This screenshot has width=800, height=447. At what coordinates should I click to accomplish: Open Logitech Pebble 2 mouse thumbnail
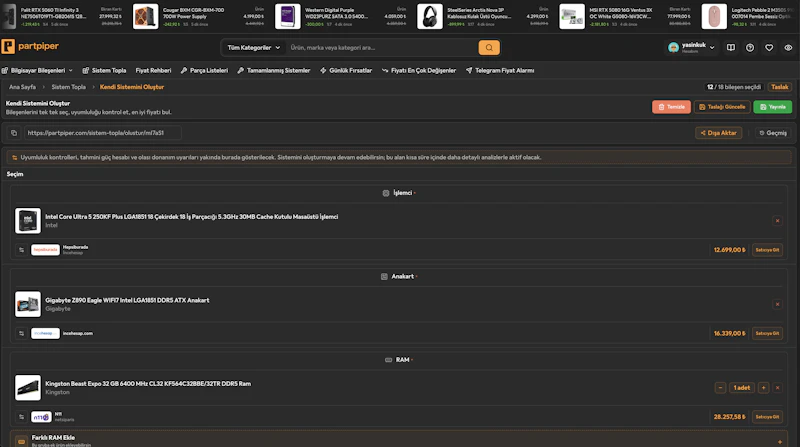pos(714,16)
